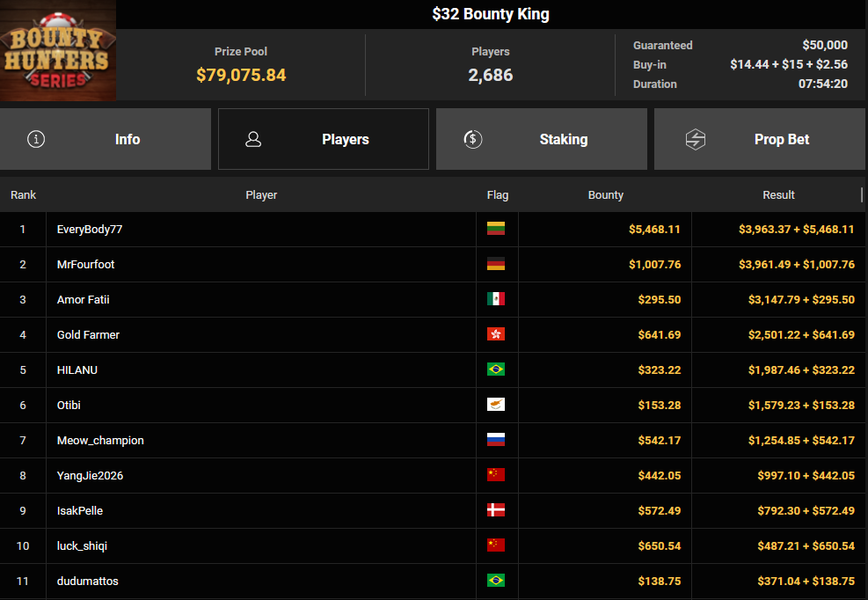Click the Player column header
This screenshot has height=600, width=868.
[261, 194]
